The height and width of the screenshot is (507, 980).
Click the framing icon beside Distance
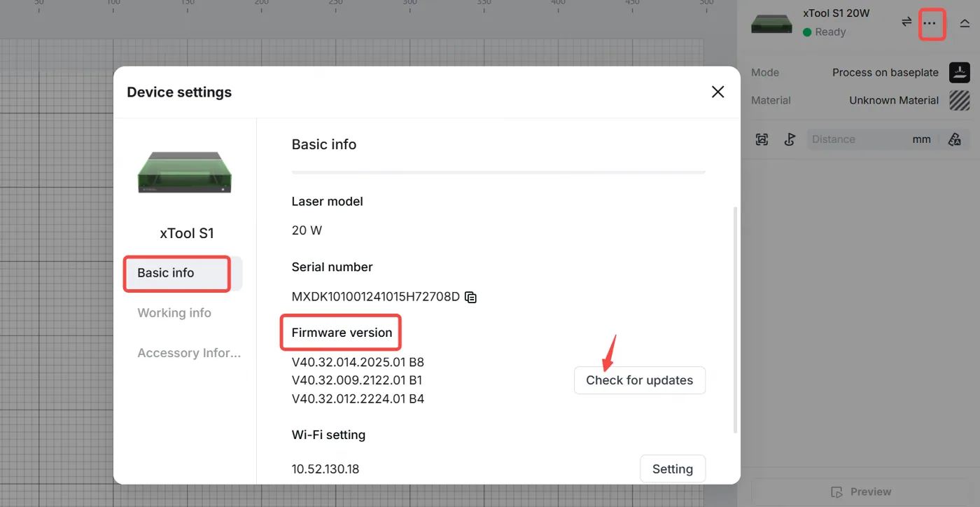(762, 139)
